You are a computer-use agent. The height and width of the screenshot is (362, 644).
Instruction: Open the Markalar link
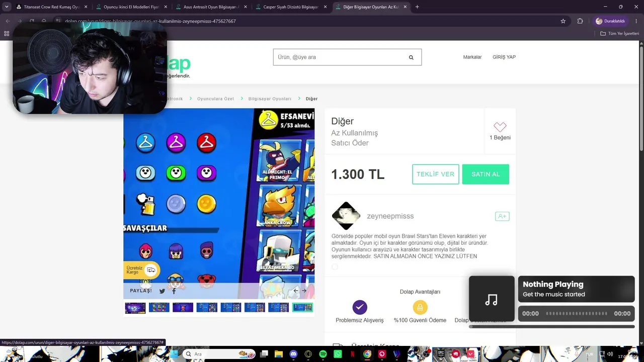(x=472, y=57)
